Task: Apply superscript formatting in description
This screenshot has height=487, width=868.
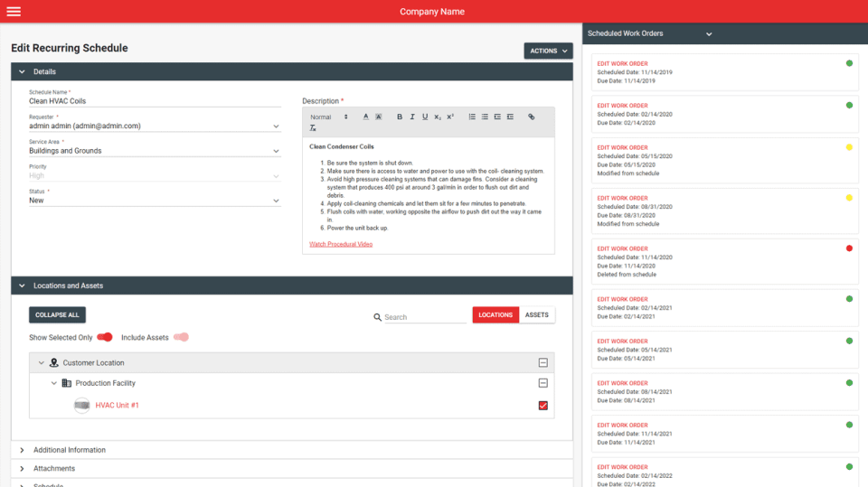Action: (x=450, y=117)
